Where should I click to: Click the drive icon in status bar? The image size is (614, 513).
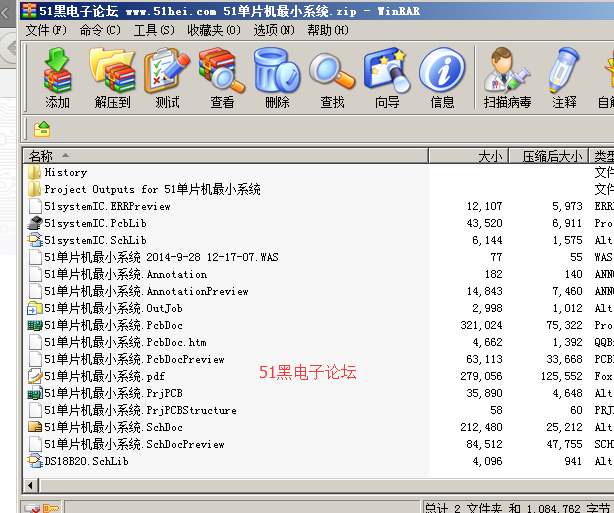(x=32, y=508)
